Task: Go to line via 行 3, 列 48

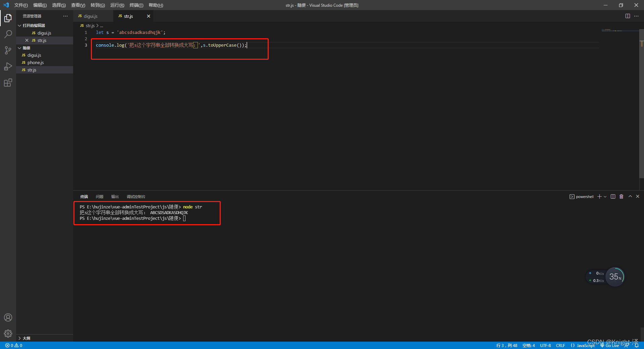Action: (x=507, y=345)
